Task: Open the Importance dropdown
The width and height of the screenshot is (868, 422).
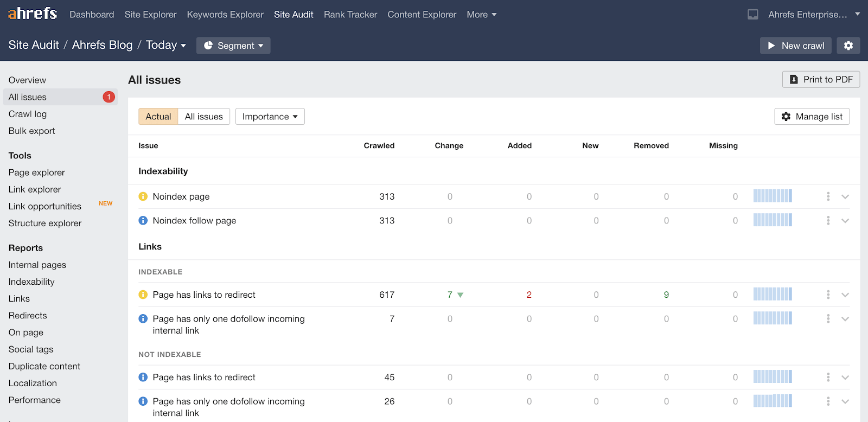Action: [x=270, y=117]
